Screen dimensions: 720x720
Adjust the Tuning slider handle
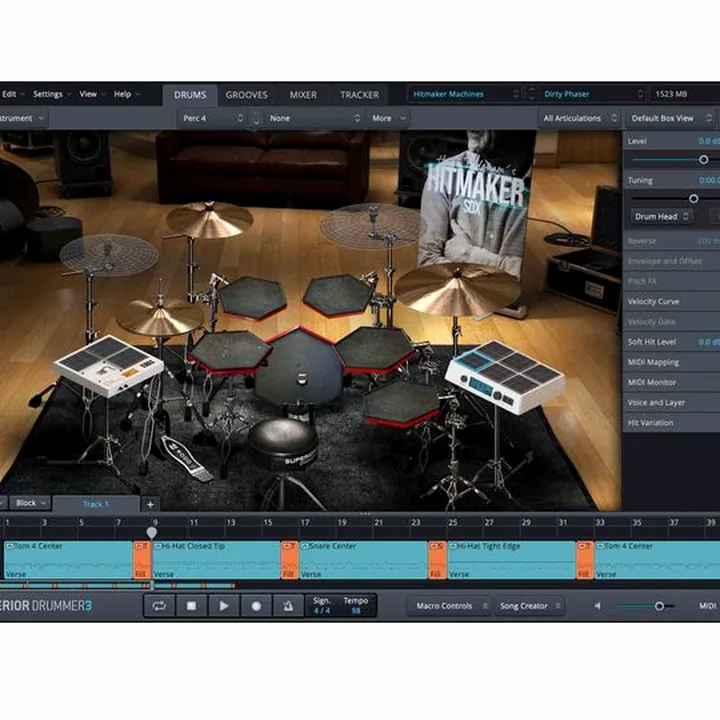[x=693, y=198]
